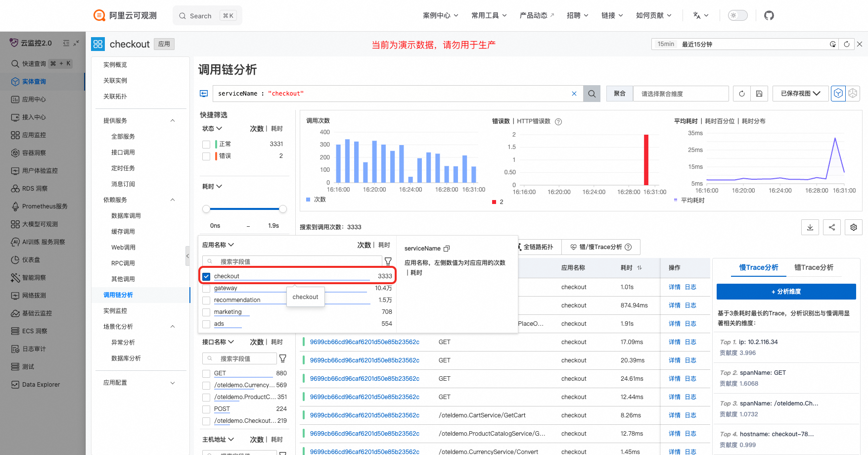Click the 应用名称 搜索字段值 input
This screenshot has width=868, height=455.
292,261
